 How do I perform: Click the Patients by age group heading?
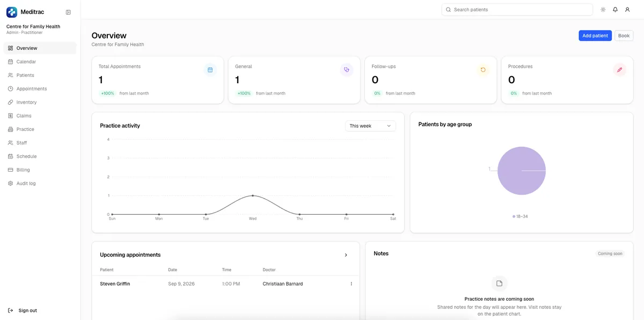[445, 124]
